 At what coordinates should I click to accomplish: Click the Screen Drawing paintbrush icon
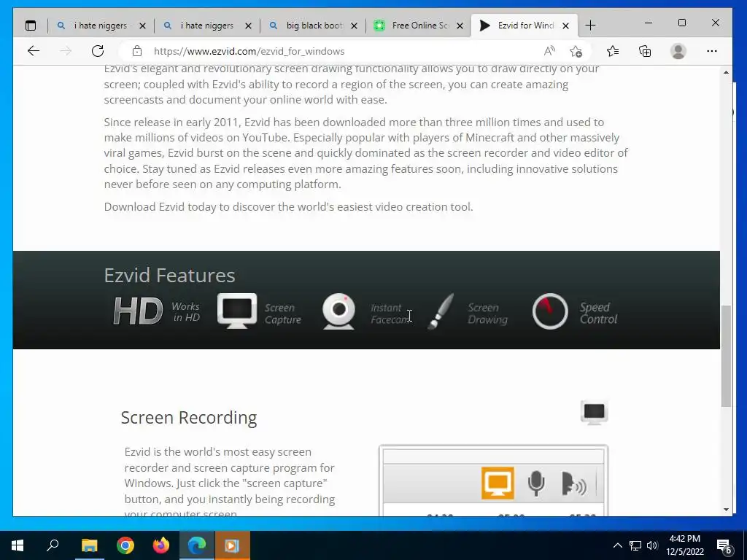pos(440,311)
